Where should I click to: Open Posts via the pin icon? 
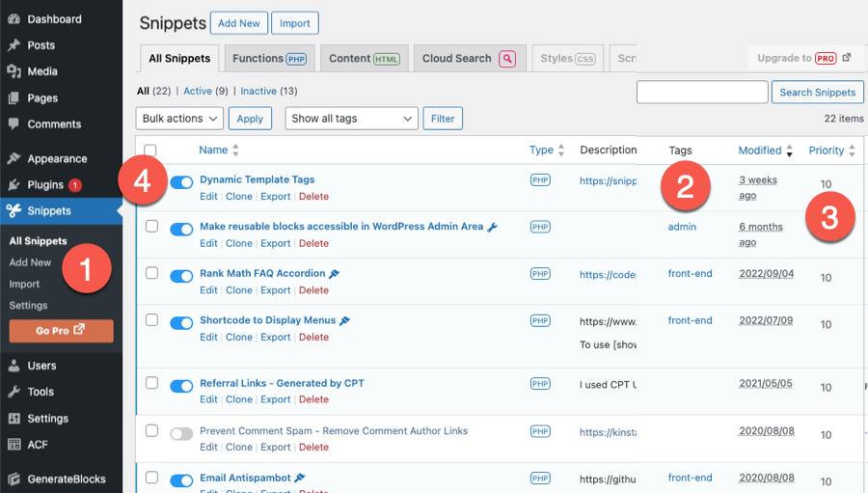point(14,45)
